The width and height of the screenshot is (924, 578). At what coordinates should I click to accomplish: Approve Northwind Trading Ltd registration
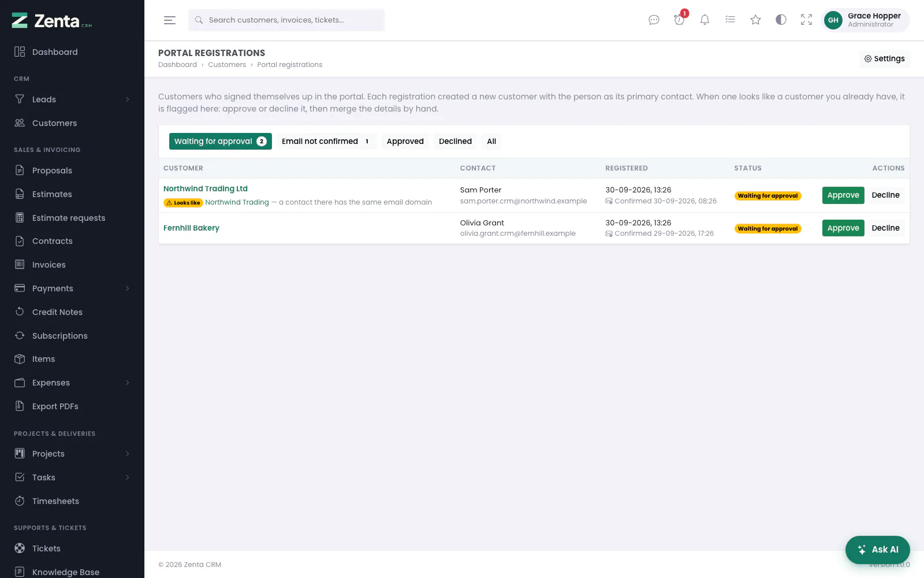(843, 195)
